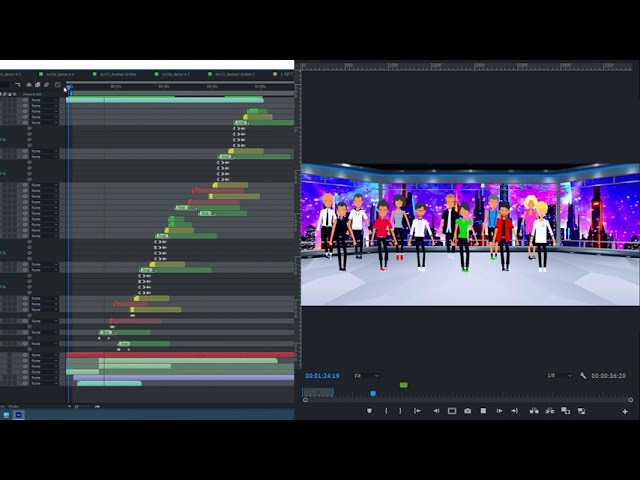Click the Export Frame camera icon

(x=467, y=411)
